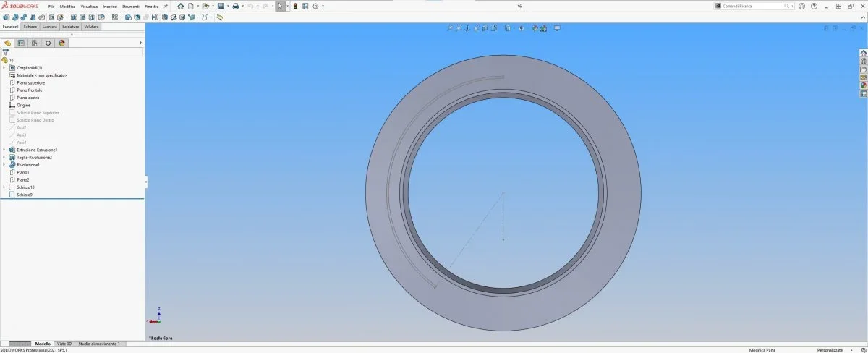Image resolution: width=868 pixels, height=353 pixels.
Task: Click the Rebuild traffic light icon
Action: (x=295, y=6)
